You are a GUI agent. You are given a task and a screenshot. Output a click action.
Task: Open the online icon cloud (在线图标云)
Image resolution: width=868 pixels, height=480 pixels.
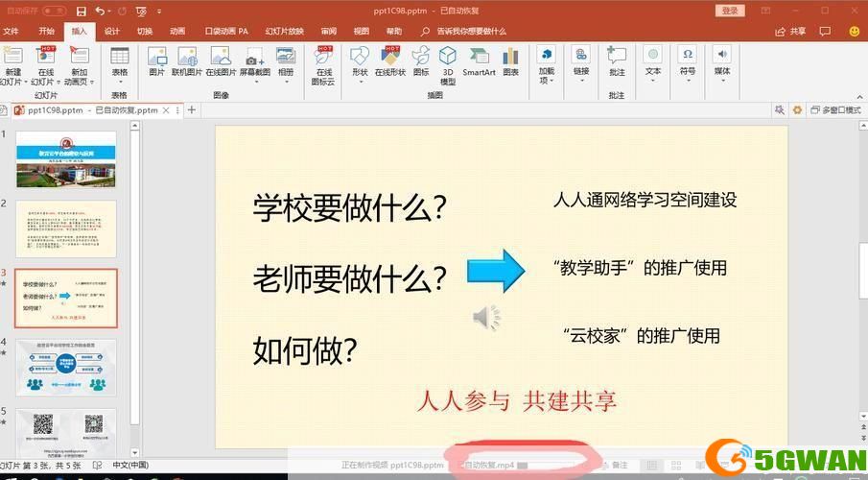click(324, 56)
